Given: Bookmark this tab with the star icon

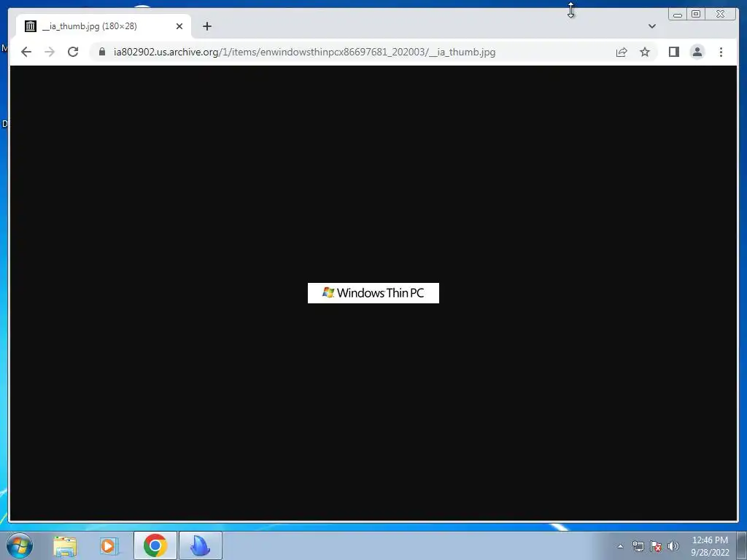Looking at the screenshot, I should coord(645,52).
